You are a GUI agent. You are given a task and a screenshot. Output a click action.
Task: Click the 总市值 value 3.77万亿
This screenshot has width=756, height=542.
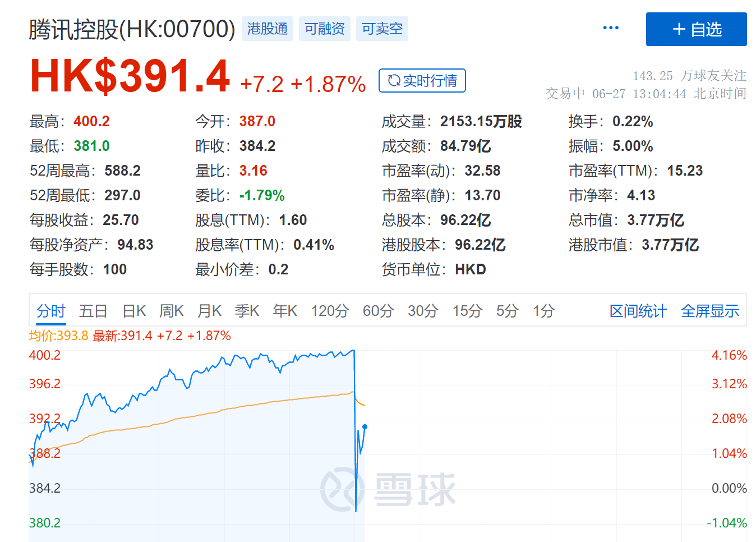point(656,220)
